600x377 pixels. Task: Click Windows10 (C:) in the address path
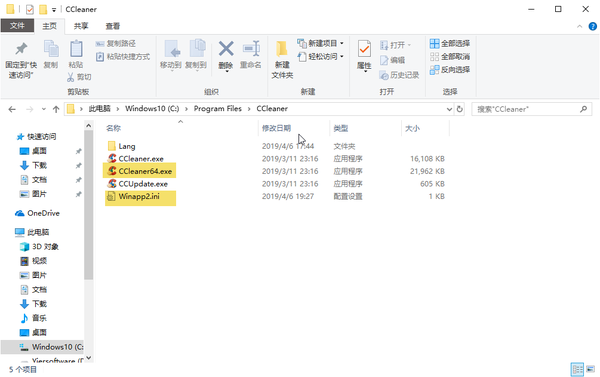click(152, 109)
